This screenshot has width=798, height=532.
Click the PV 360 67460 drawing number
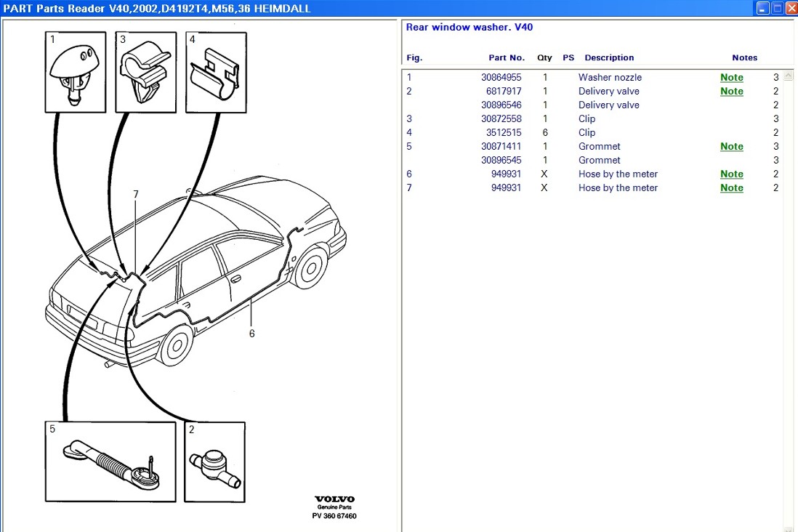334,516
